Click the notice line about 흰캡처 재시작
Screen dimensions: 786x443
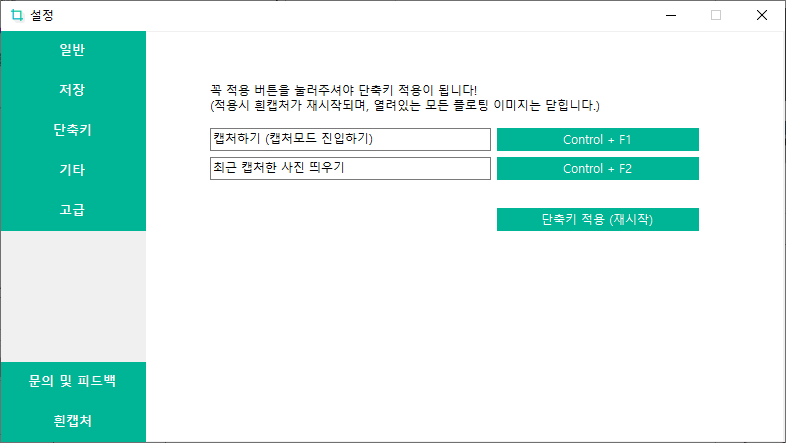(405, 105)
